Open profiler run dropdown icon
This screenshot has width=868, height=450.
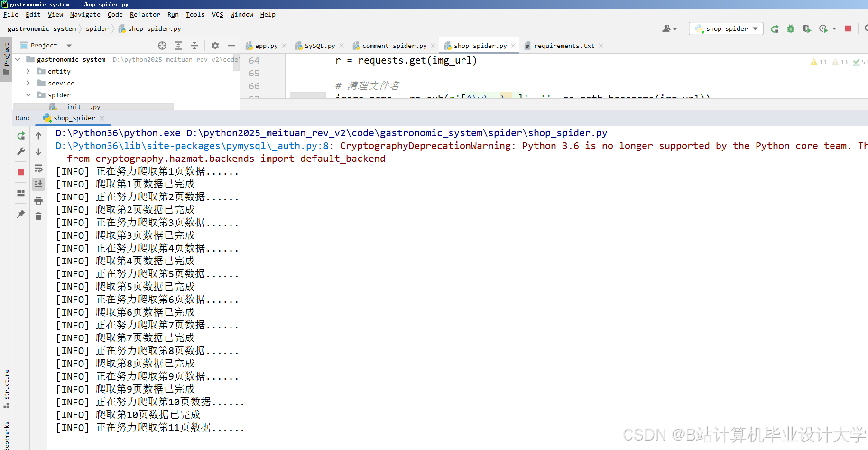tap(828, 29)
